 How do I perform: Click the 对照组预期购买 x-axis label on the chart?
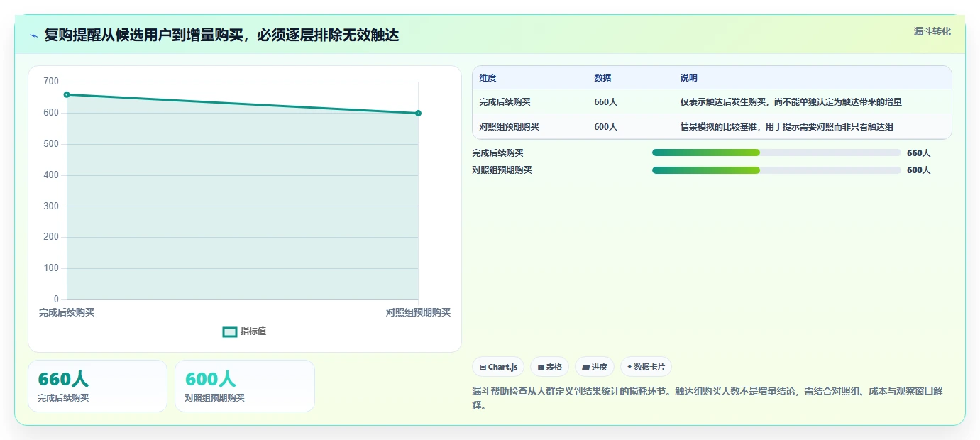click(x=418, y=312)
